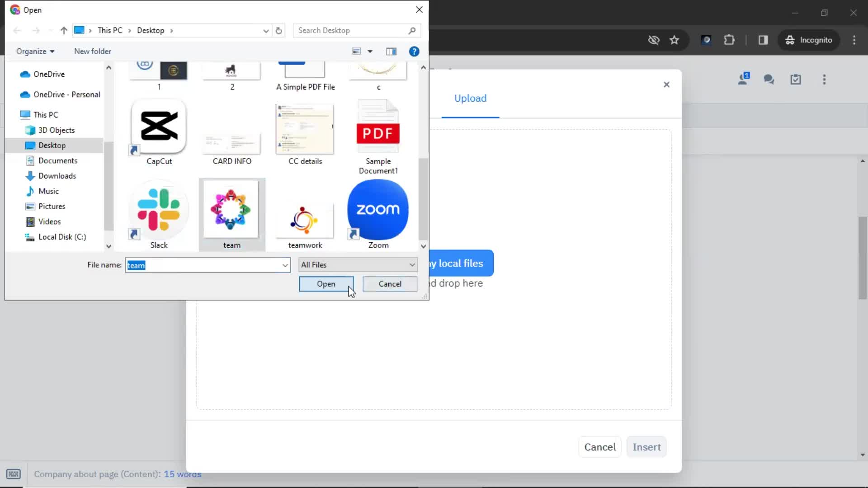Viewport: 868px width, 488px height.
Task: Open the Organize menu
Action: [35, 52]
